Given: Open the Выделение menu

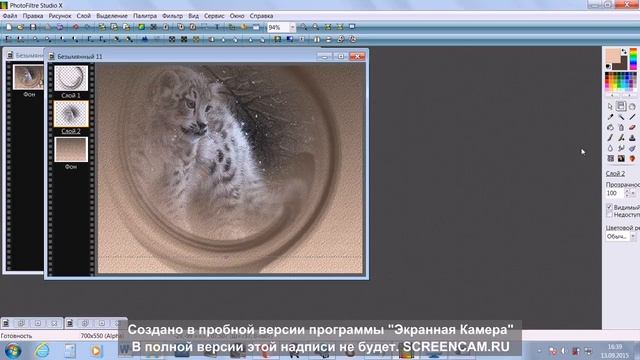Looking at the screenshot, I should click(x=112, y=16).
